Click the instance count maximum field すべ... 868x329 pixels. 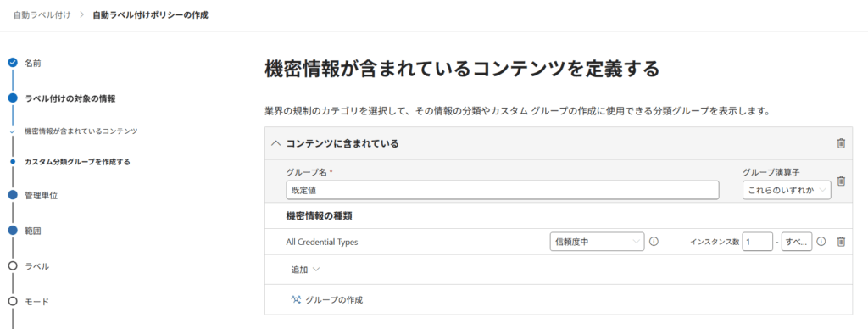(797, 242)
